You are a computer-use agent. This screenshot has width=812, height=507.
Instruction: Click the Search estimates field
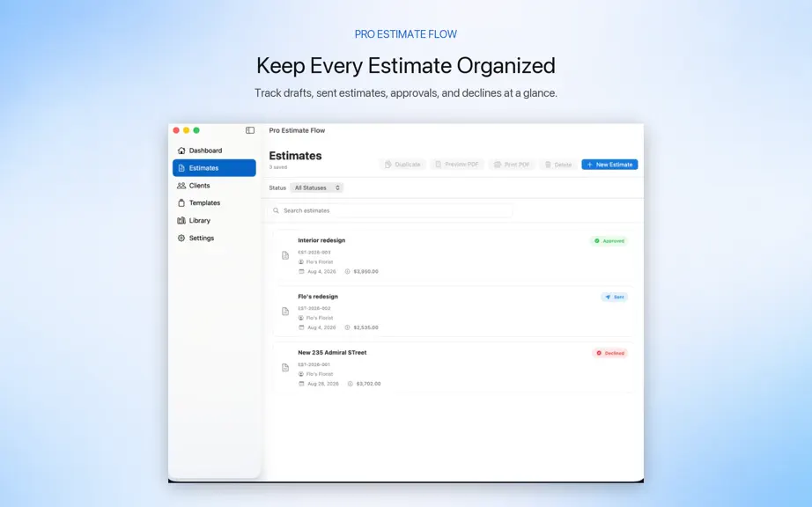coord(390,210)
